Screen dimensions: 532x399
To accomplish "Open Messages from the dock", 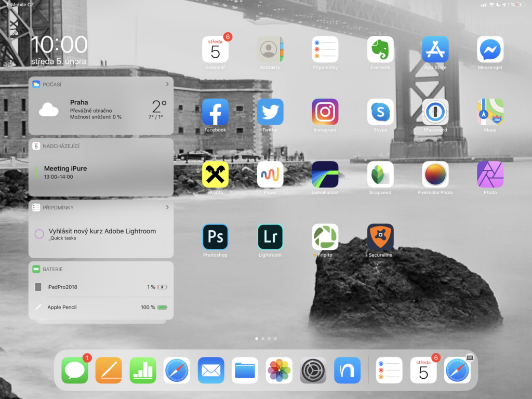I will pyautogui.click(x=75, y=370).
